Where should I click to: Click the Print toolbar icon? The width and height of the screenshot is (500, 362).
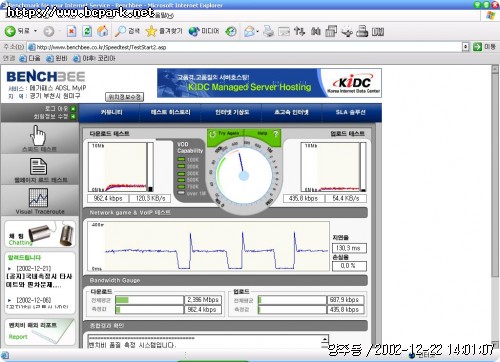pyautogui.click(x=268, y=31)
